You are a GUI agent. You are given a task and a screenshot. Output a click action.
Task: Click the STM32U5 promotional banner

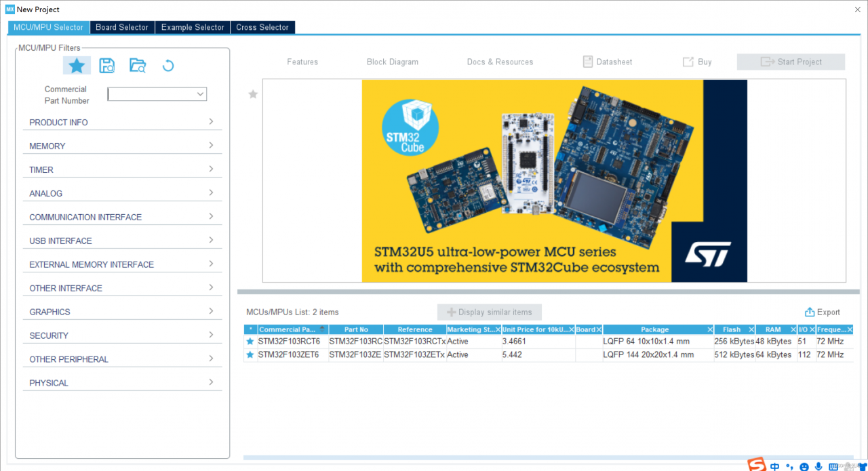pos(554,180)
